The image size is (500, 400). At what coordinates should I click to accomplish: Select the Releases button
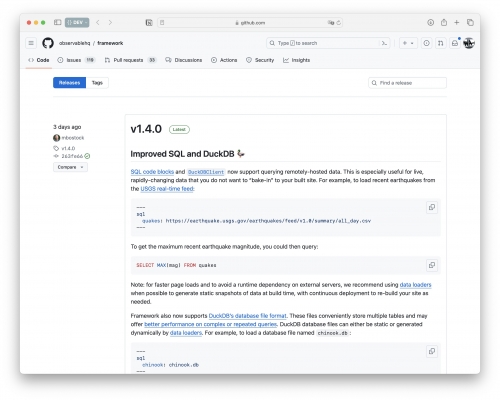pyautogui.click(x=70, y=83)
